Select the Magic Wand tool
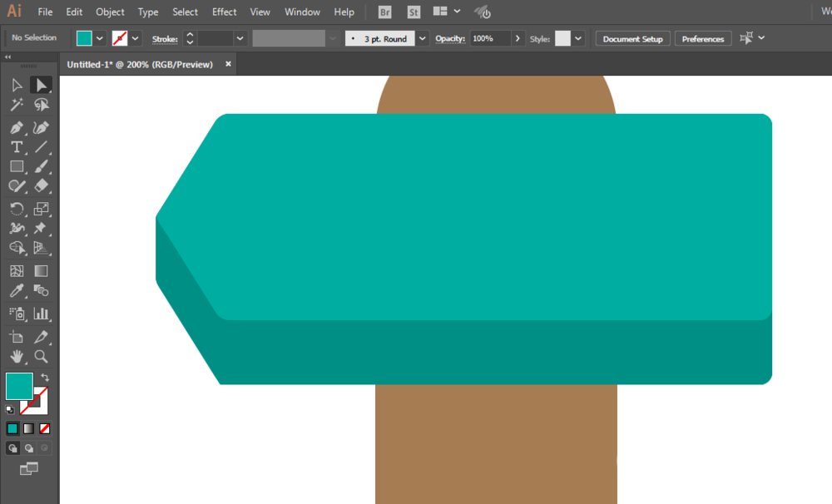The image size is (832, 504). pyautogui.click(x=17, y=105)
